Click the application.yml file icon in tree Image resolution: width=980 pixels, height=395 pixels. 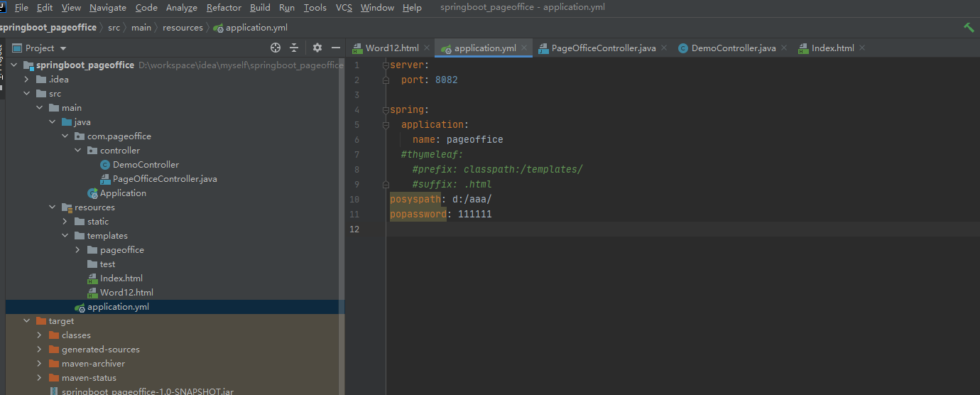80,307
